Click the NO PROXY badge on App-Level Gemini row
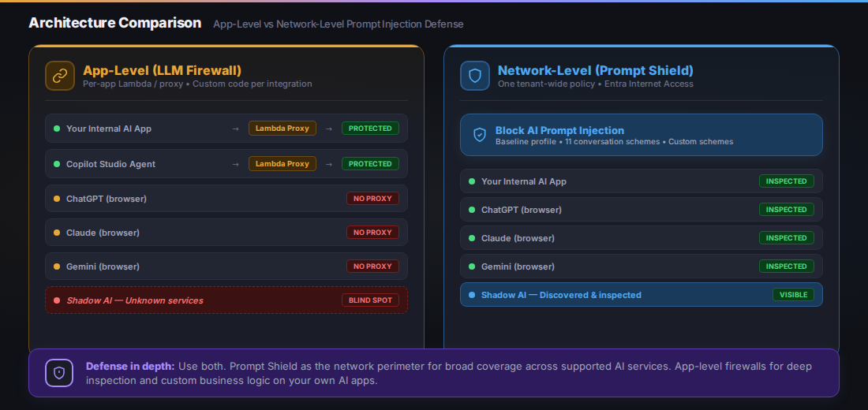Screen dimensions: 868x410 click(372, 266)
